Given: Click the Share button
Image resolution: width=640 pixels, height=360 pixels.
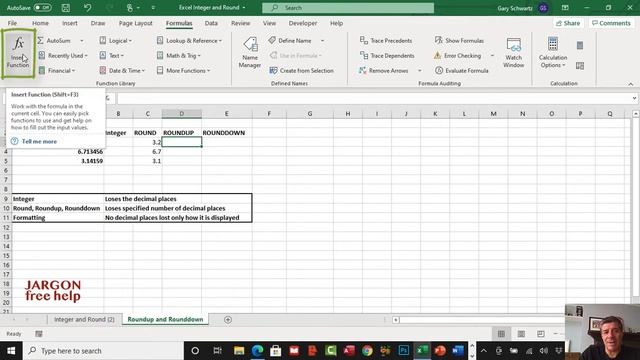Looking at the screenshot, I should [x=568, y=23].
